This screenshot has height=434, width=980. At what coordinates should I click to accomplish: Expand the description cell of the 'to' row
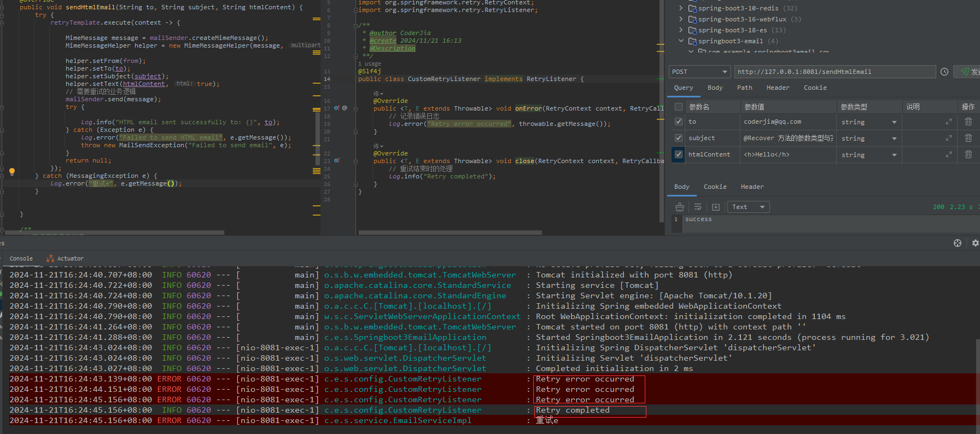pos(949,122)
